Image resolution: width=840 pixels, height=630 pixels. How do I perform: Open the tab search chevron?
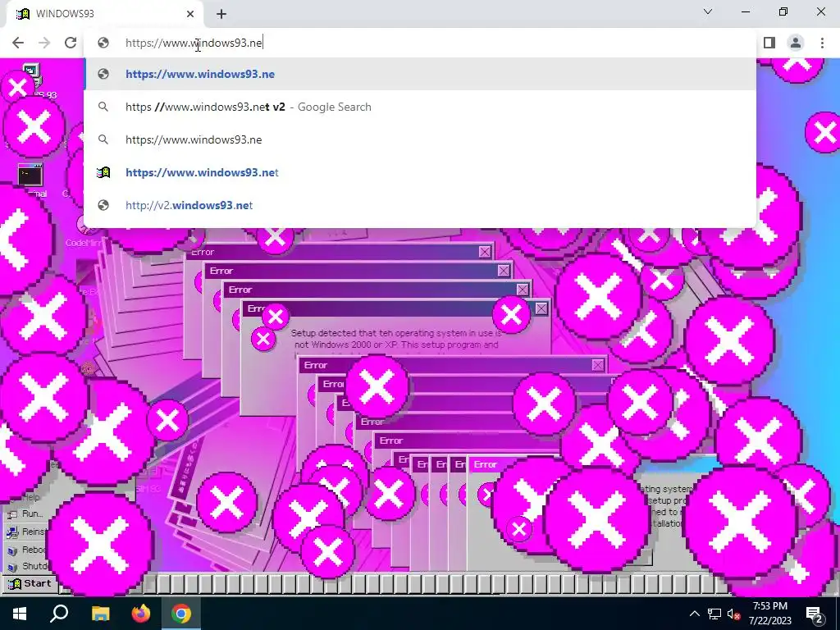tap(708, 11)
